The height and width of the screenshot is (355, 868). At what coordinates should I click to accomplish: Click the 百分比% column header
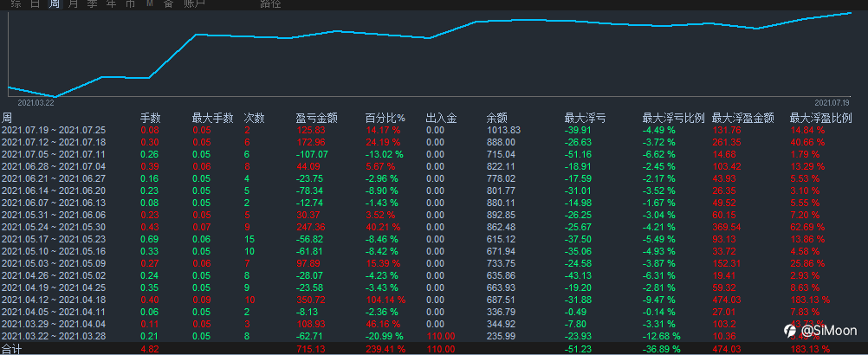point(385,118)
